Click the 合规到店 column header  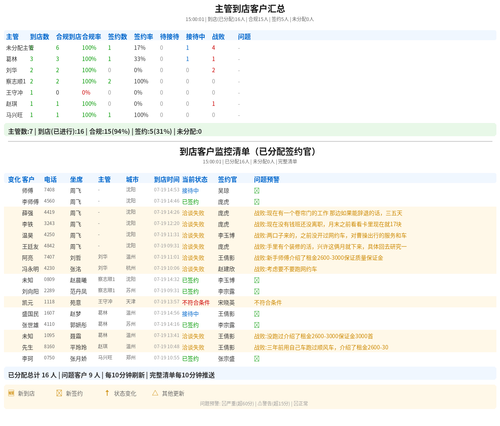[69, 37]
